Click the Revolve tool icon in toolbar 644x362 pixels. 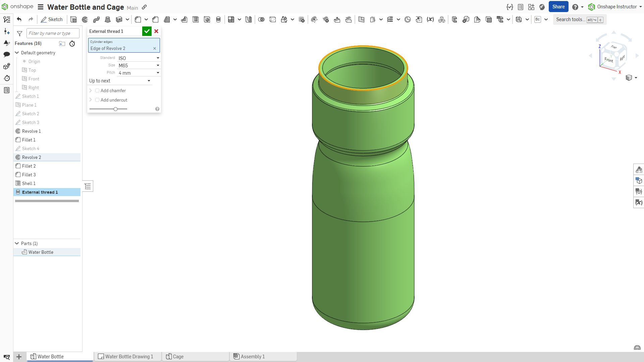[x=85, y=19]
